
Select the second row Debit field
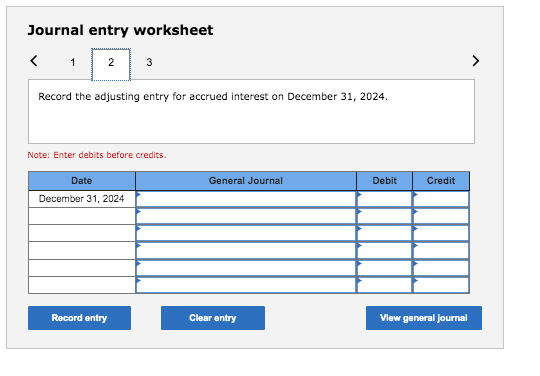[384, 216]
